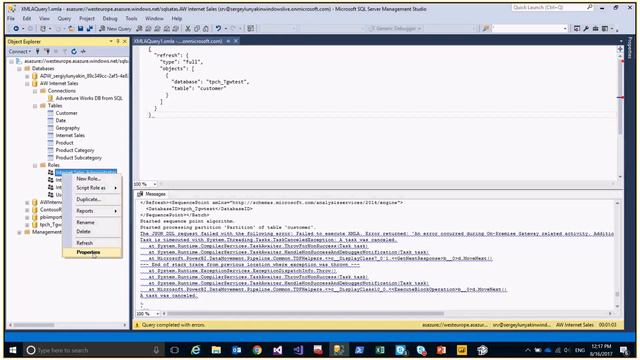
Task: Select the Product Subcategory table node
Action: click(x=78, y=158)
